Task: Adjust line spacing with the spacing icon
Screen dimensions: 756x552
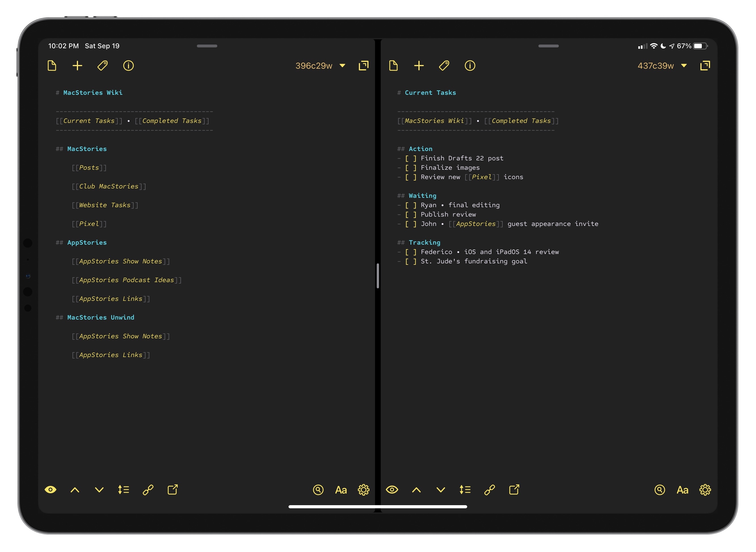Action: [124, 490]
